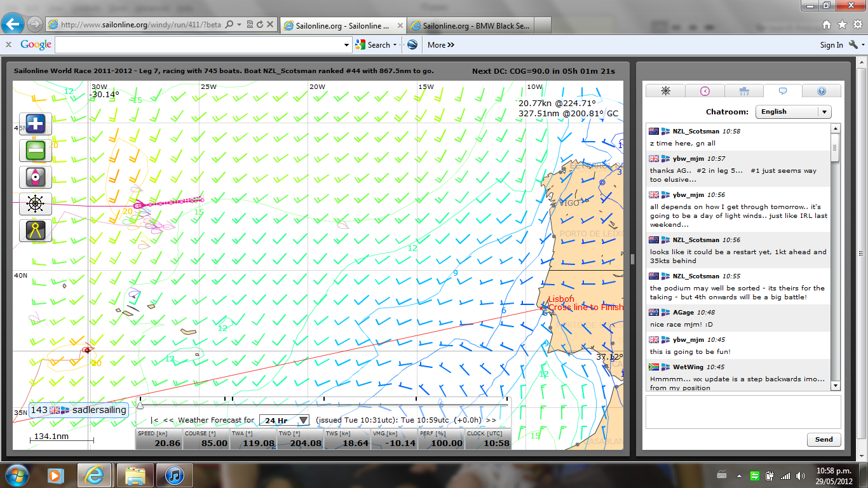Viewport: 868px width, 488px height.
Task: Click the panel splitter handle
Action: (632, 259)
